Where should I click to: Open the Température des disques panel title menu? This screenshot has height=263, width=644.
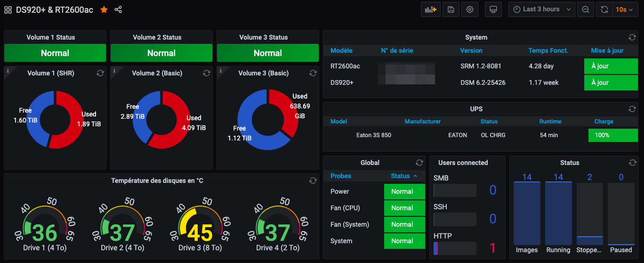click(x=157, y=181)
